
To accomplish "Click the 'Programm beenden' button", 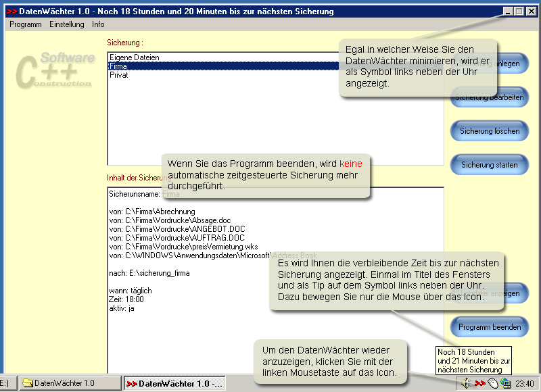I will point(490,327).
